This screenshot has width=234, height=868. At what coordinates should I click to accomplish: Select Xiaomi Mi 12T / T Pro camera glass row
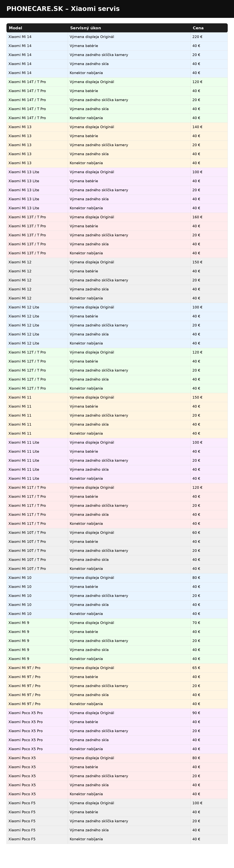[117, 370]
